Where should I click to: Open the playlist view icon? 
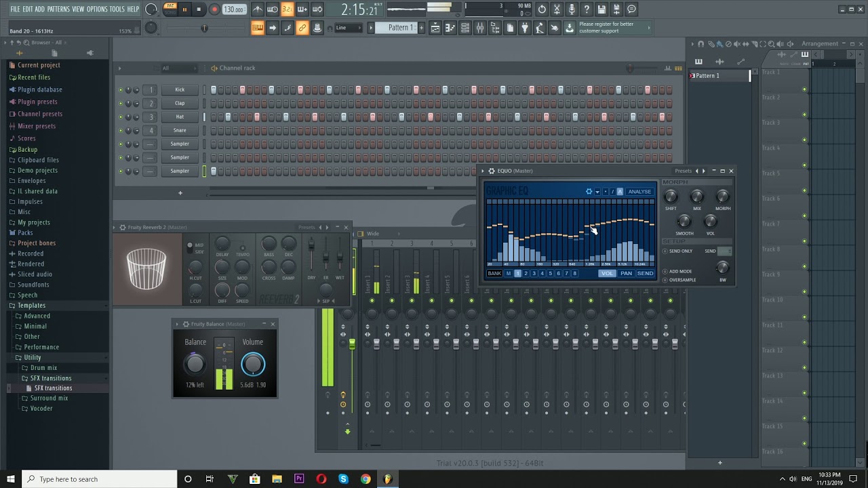click(435, 28)
